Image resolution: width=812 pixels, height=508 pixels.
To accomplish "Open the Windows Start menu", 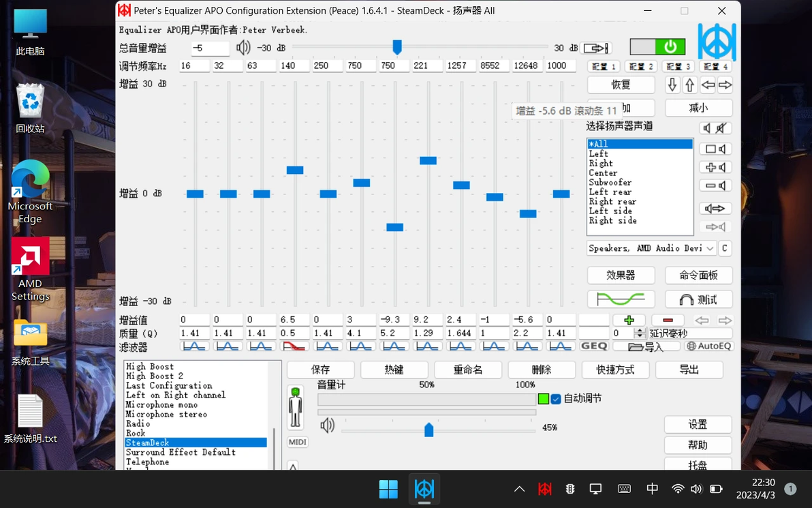I will click(388, 489).
